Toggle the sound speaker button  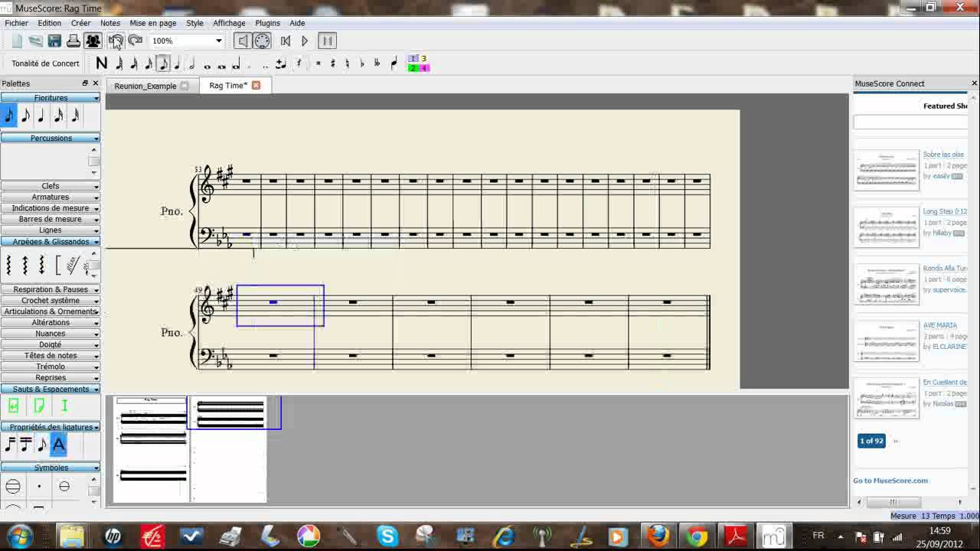tap(242, 41)
